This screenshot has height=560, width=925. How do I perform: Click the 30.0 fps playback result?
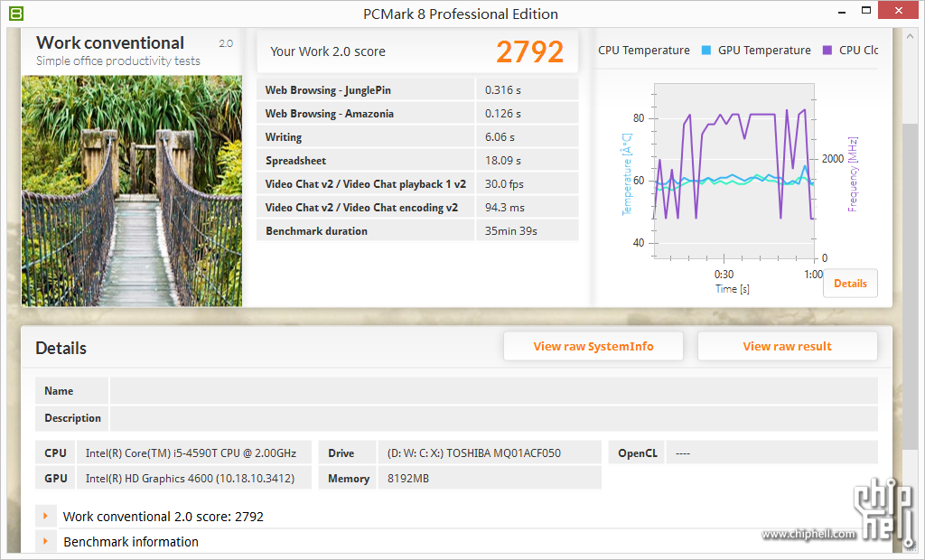pyautogui.click(x=504, y=184)
